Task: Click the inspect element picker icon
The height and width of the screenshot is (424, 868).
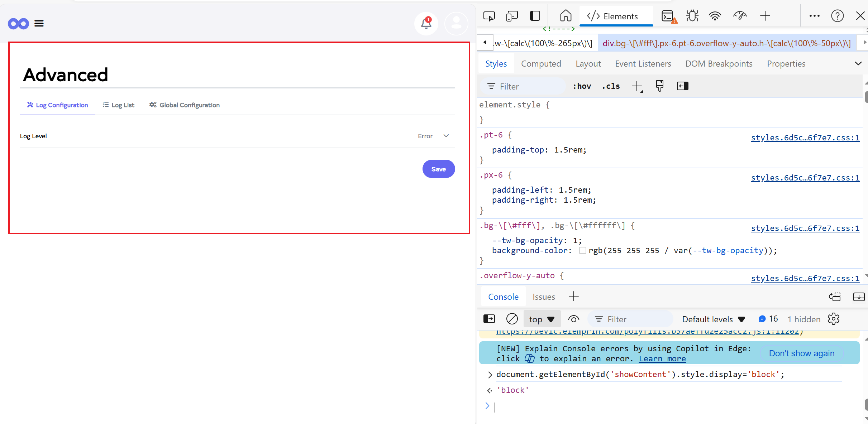Action: 489,16
